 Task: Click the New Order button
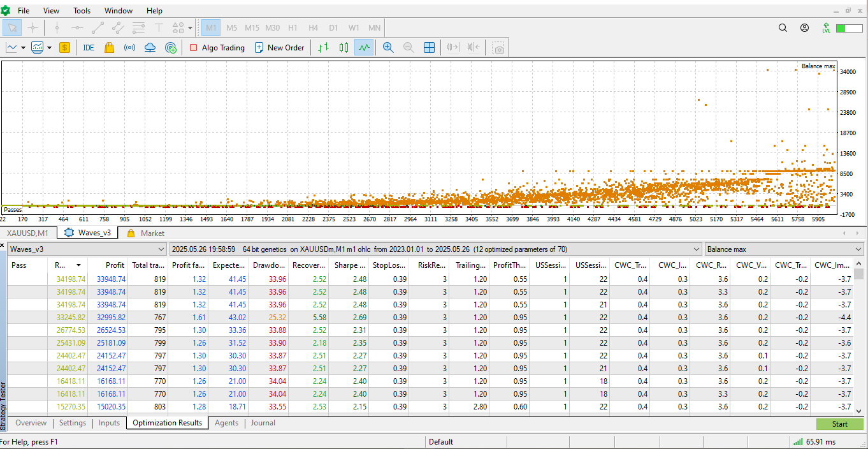pos(279,48)
